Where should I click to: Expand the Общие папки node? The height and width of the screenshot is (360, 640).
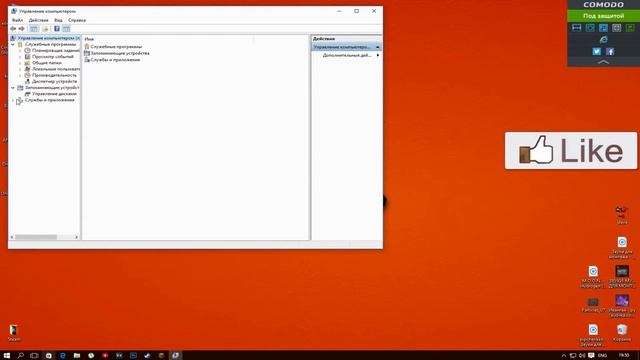click(x=20, y=63)
